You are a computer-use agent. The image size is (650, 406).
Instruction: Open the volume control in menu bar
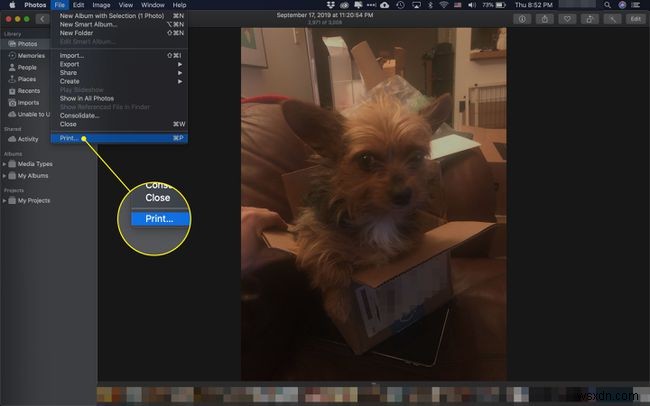(472, 5)
